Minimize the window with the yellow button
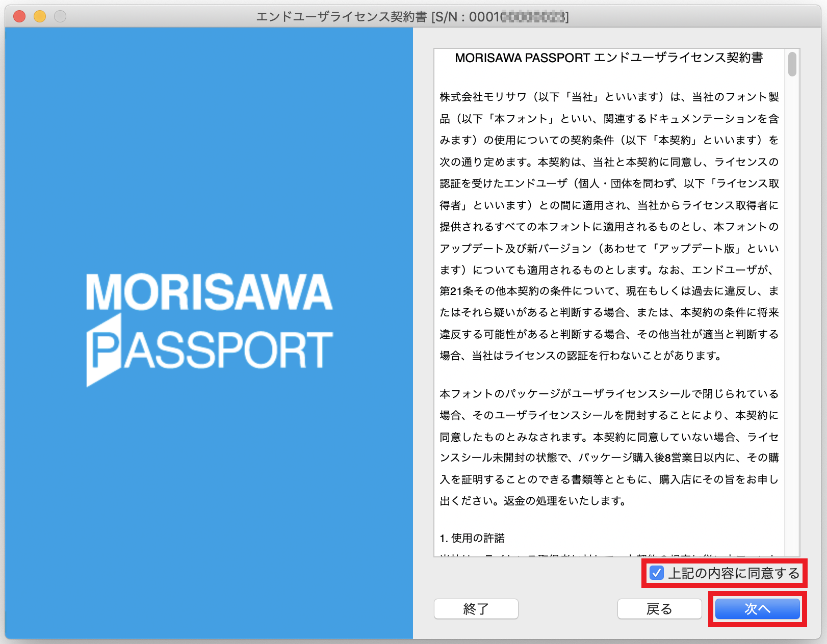 pyautogui.click(x=40, y=17)
